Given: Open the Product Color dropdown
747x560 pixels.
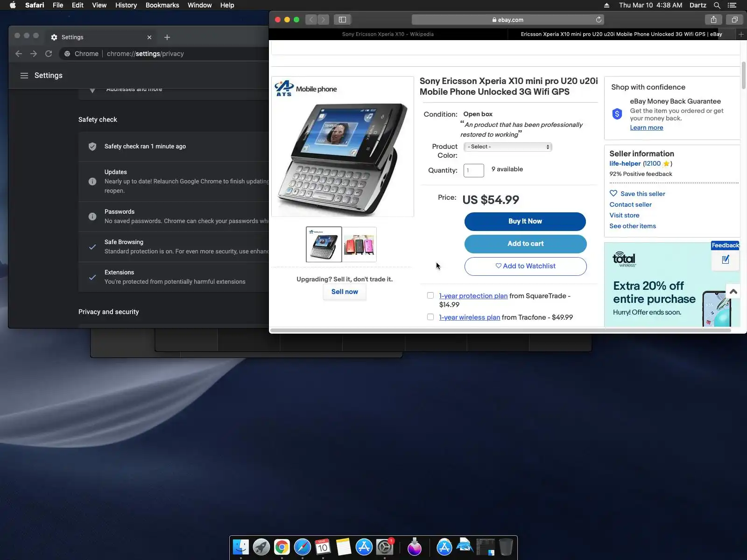Looking at the screenshot, I should (x=508, y=147).
